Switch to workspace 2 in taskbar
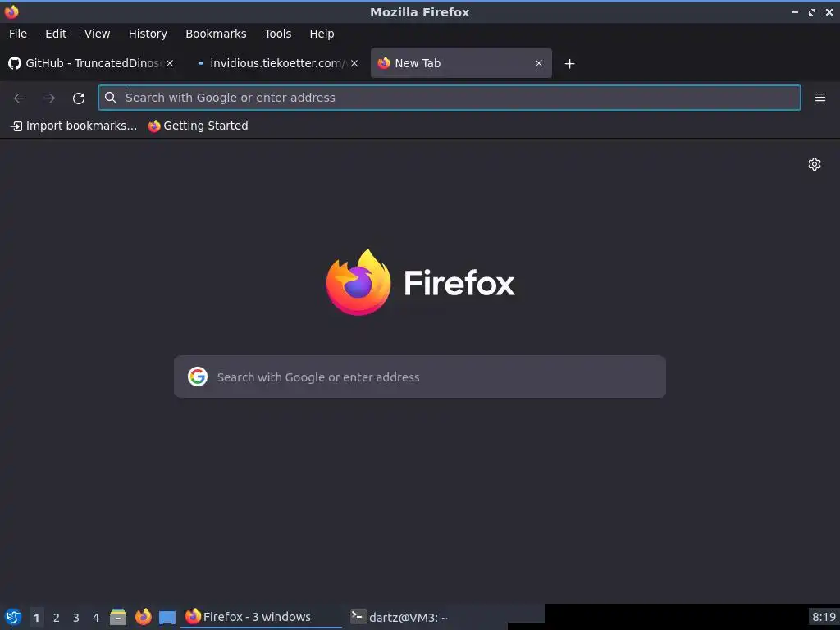The width and height of the screenshot is (840, 630). (57, 618)
